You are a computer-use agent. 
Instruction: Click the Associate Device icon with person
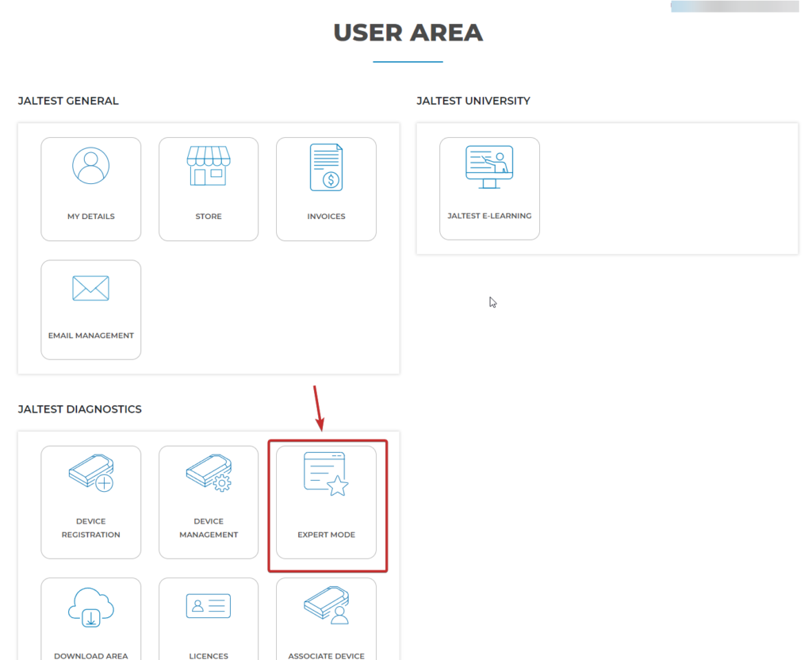point(326,605)
